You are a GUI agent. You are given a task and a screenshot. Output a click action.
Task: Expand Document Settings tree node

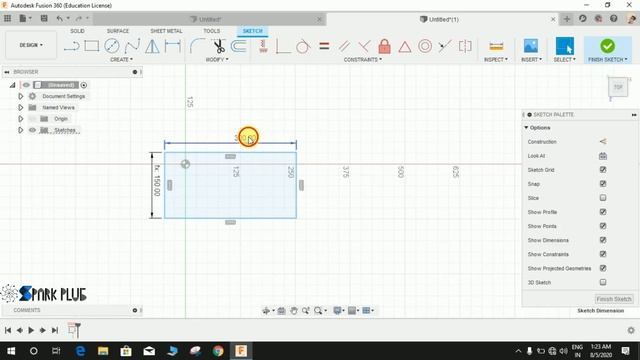click(x=20, y=96)
